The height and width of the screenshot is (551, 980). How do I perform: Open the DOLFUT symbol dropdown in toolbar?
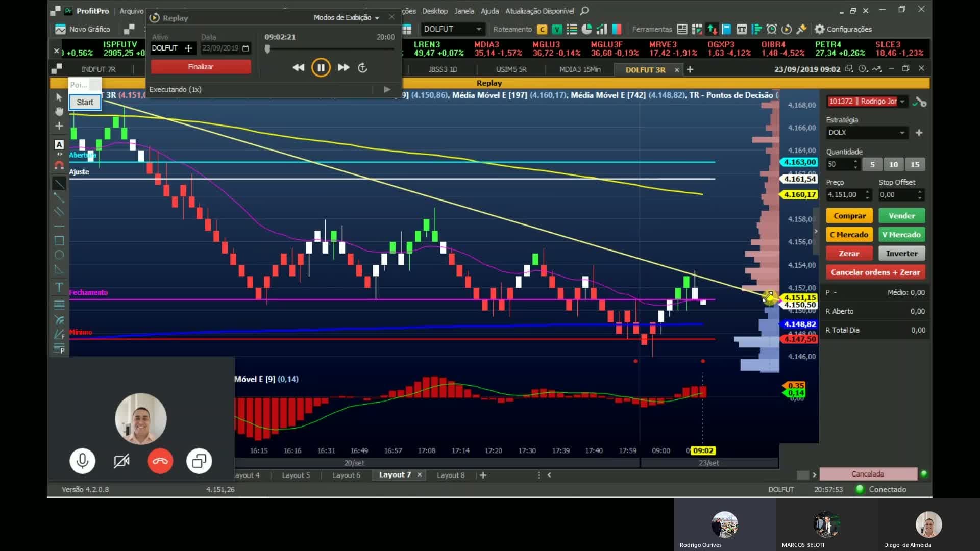(x=478, y=29)
